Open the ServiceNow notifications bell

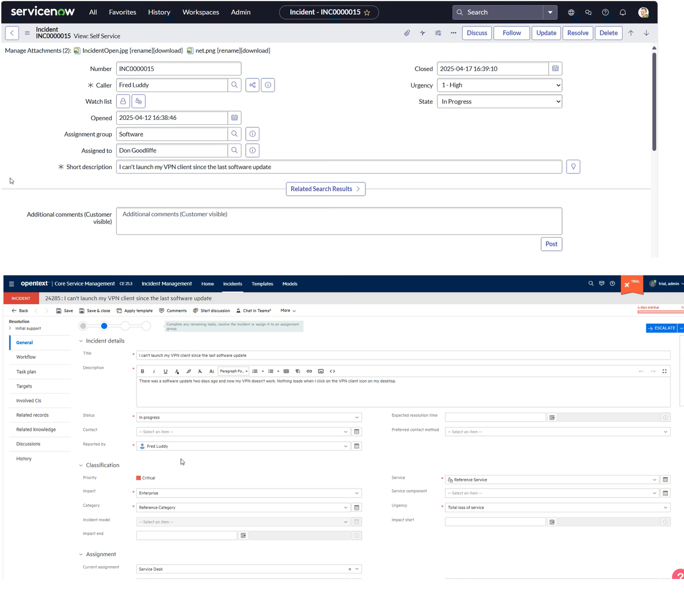pos(623,12)
